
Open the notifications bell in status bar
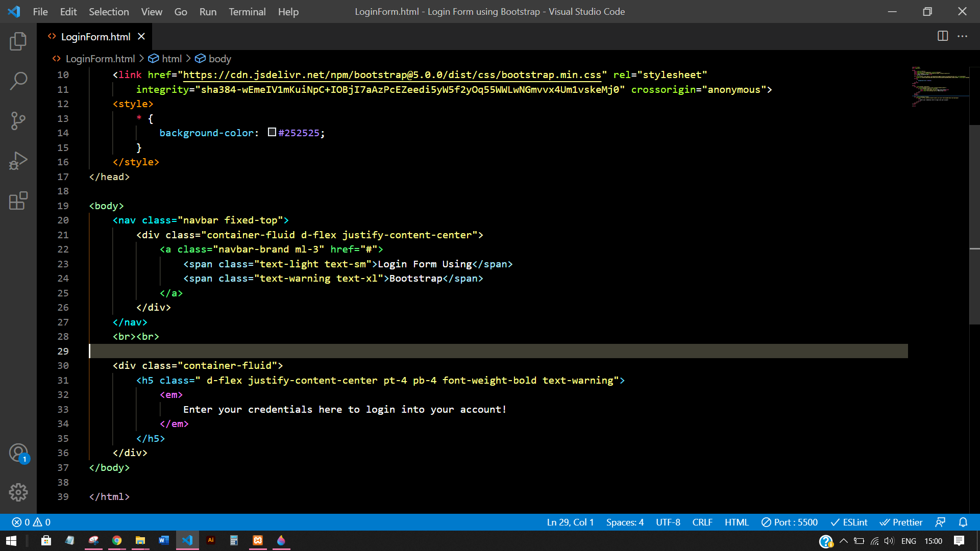(x=963, y=522)
